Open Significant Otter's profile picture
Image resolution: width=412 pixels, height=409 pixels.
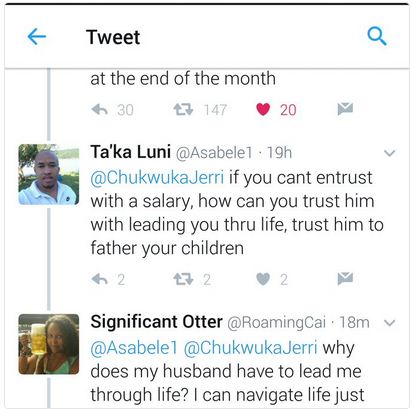[x=49, y=344]
